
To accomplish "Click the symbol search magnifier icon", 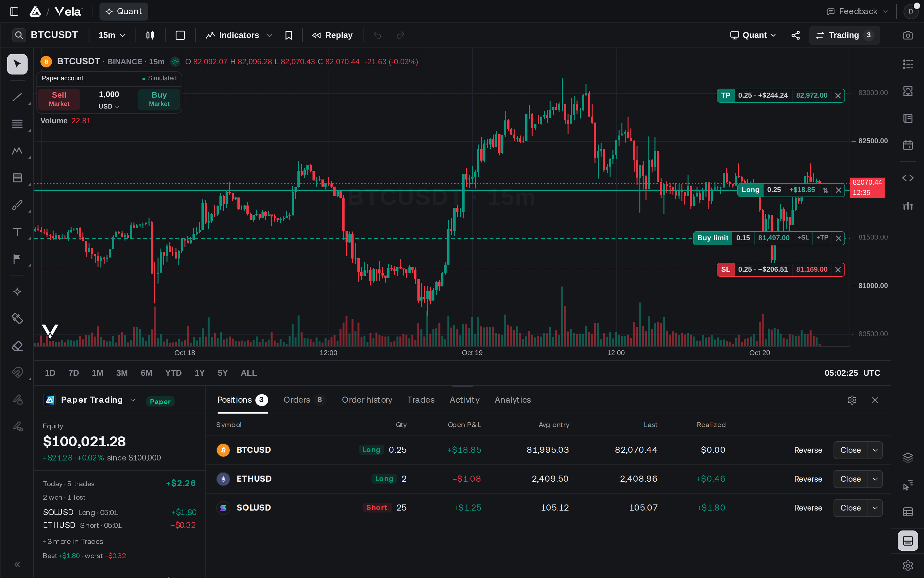I will pyautogui.click(x=19, y=35).
